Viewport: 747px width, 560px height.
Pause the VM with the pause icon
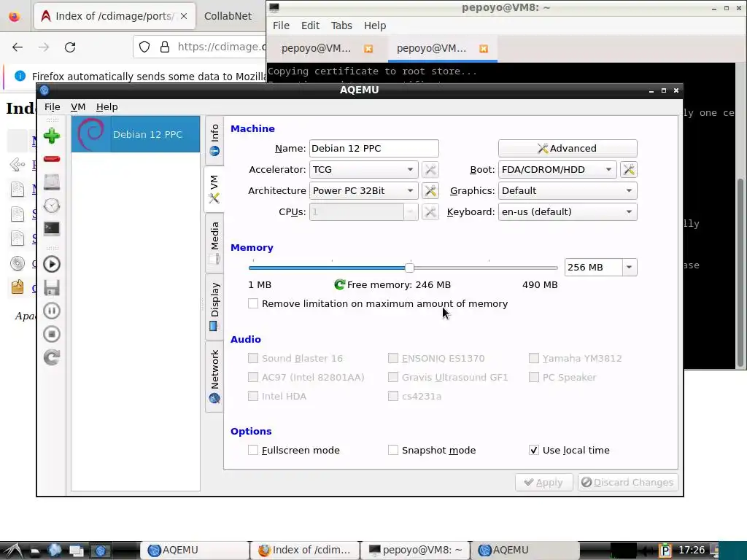(52, 311)
